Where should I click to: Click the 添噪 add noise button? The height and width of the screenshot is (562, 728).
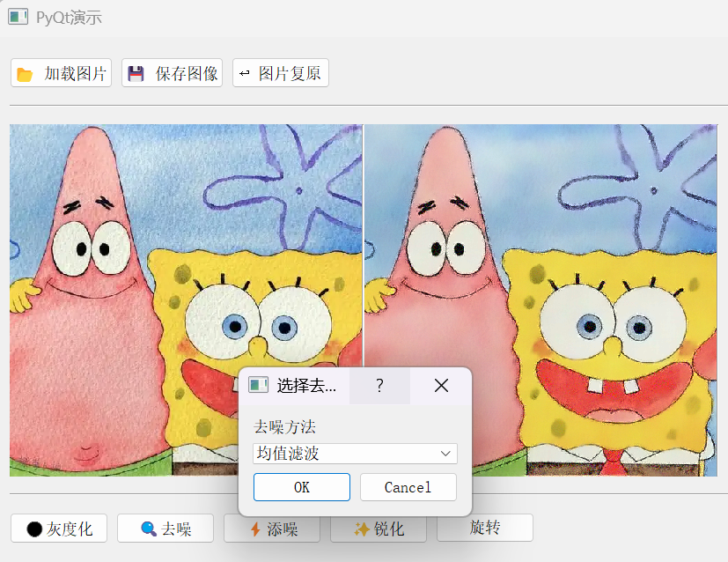(272, 529)
